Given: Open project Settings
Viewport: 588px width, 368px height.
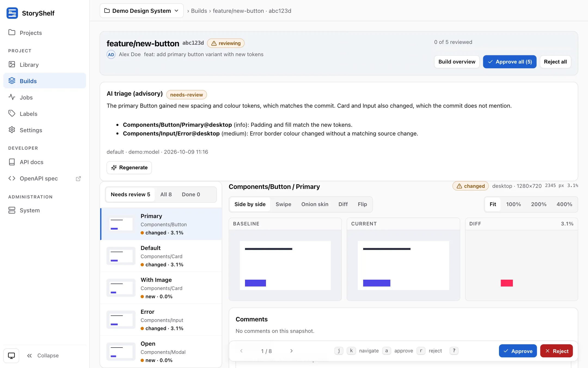Looking at the screenshot, I should tap(45, 130).
